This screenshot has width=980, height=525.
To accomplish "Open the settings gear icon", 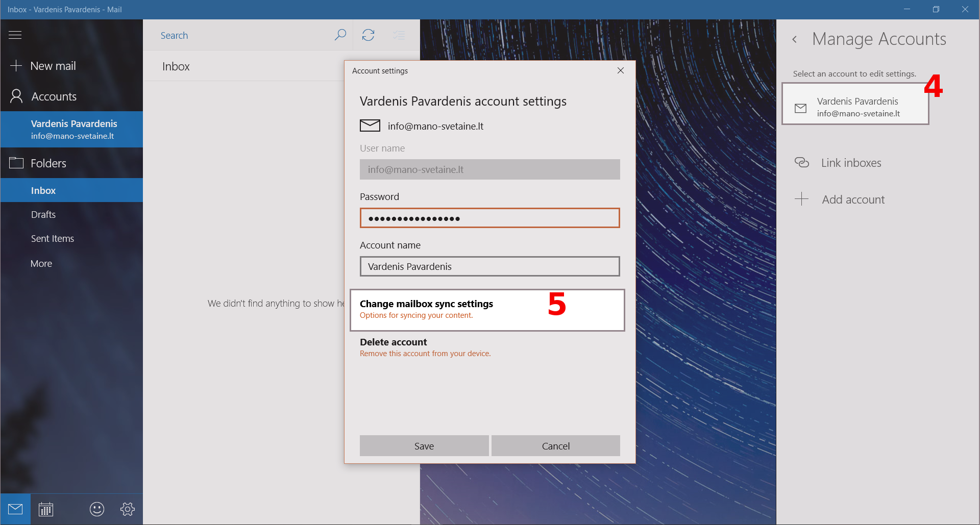I will pos(128,509).
